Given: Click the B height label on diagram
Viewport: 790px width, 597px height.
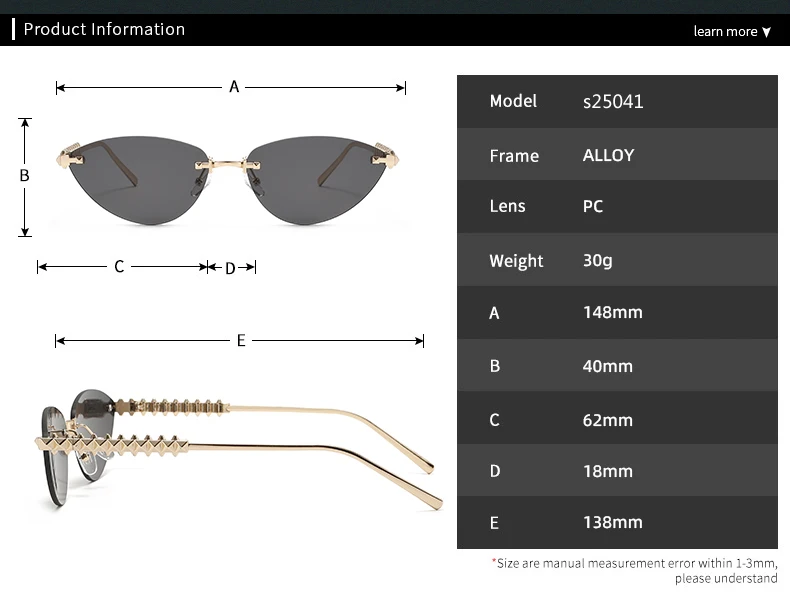Looking at the screenshot, I should 24,175.
